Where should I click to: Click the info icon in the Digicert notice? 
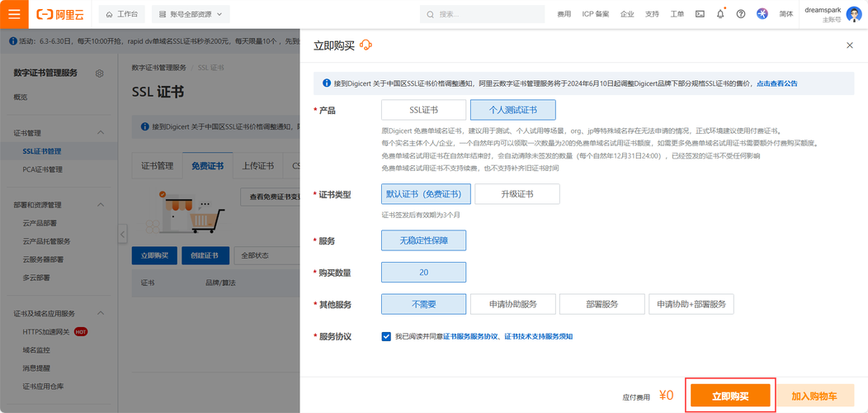point(326,83)
